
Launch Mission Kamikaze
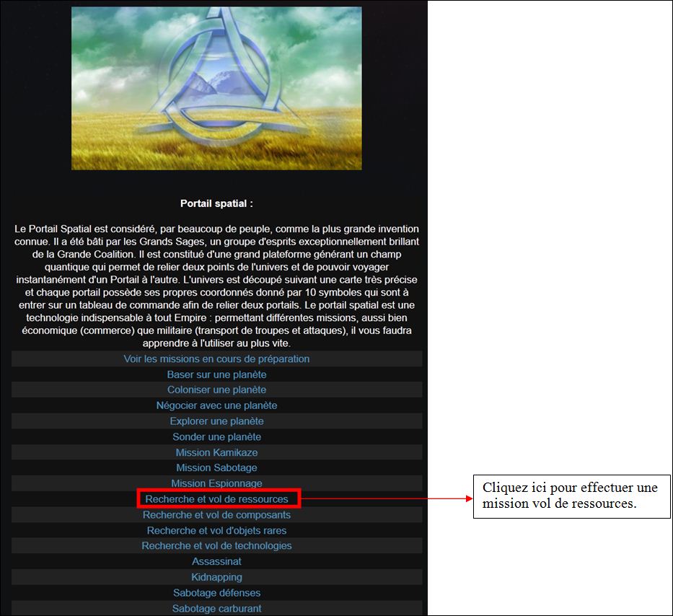tap(216, 452)
